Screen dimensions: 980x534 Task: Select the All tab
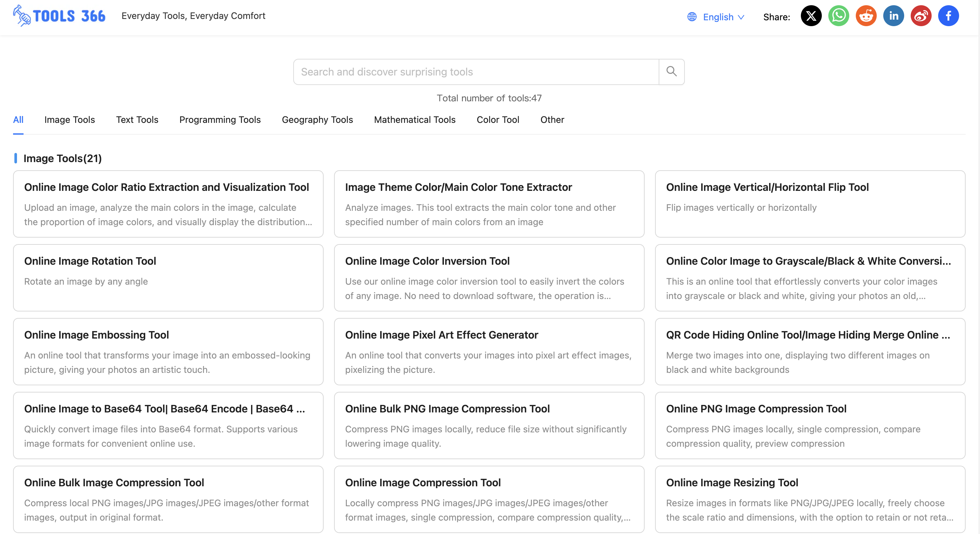(x=18, y=119)
